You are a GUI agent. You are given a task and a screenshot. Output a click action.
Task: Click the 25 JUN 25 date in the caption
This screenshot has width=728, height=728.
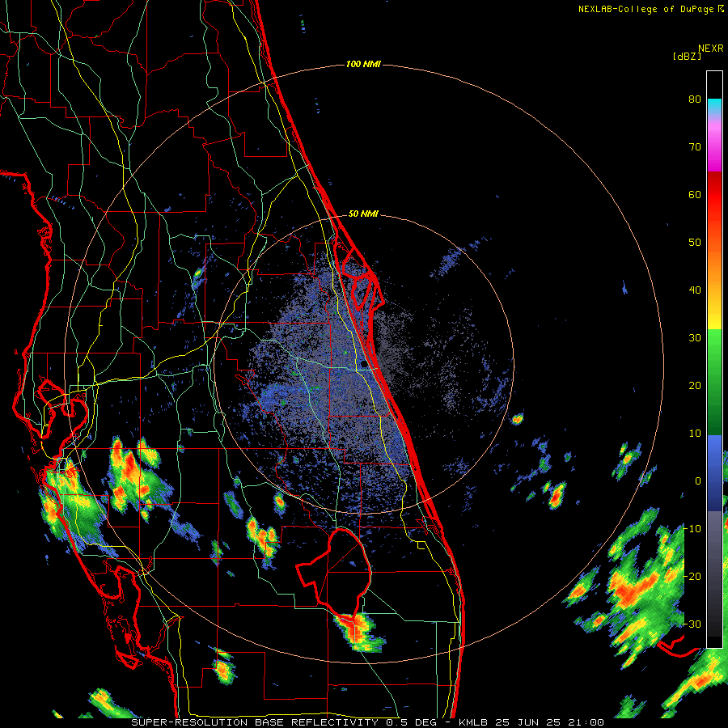(528, 722)
